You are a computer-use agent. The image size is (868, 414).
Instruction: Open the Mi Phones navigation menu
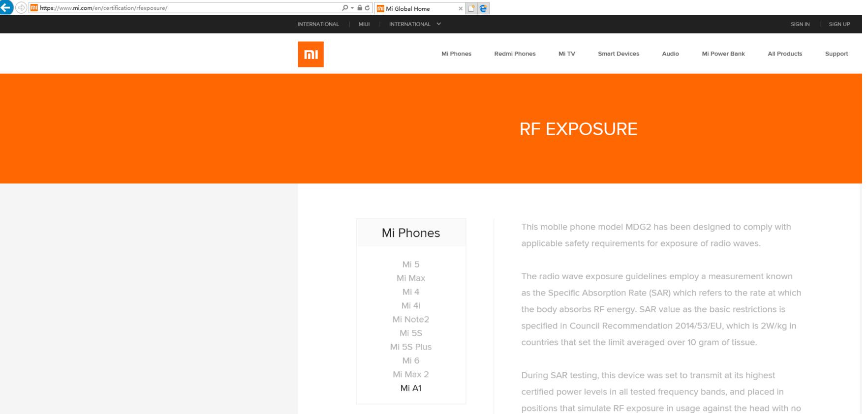[x=456, y=54]
